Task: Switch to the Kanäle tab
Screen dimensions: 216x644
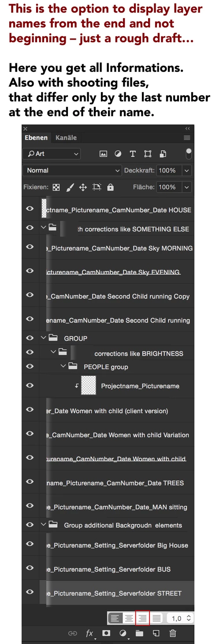Action: click(x=66, y=138)
